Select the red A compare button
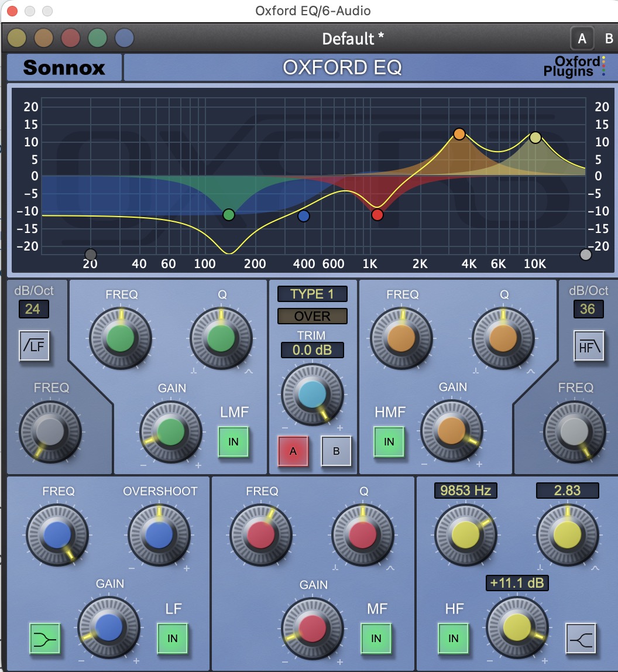The image size is (618, 672). coord(293,451)
